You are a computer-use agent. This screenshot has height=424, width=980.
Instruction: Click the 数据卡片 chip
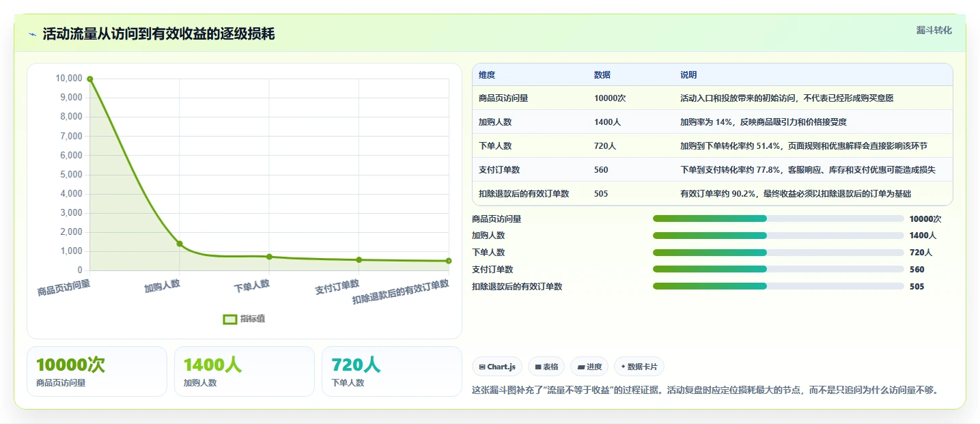click(x=639, y=367)
